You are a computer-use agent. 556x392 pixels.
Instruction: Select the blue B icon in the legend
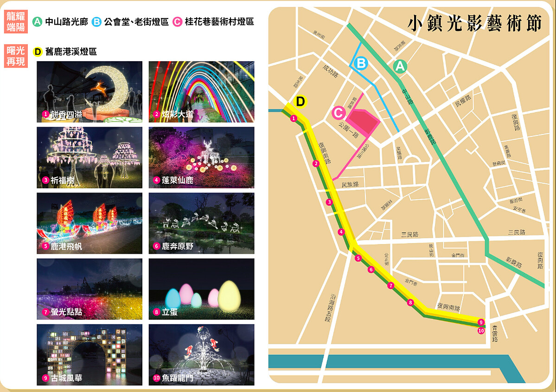coord(96,21)
